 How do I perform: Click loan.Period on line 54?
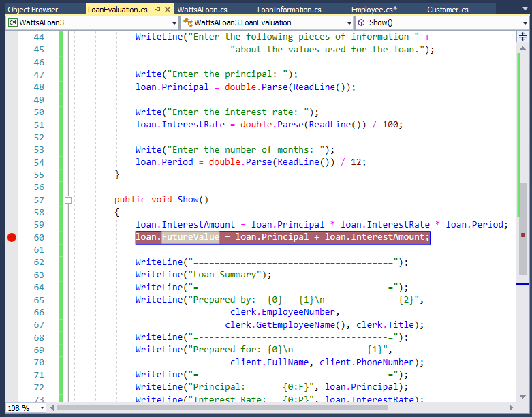pos(164,162)
